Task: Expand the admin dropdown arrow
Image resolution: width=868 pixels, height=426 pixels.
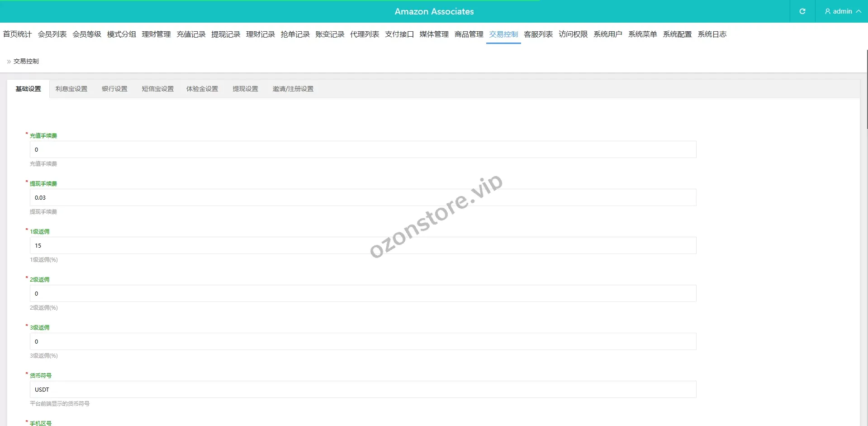Action: pyautogui.click(x=858, y=11)
